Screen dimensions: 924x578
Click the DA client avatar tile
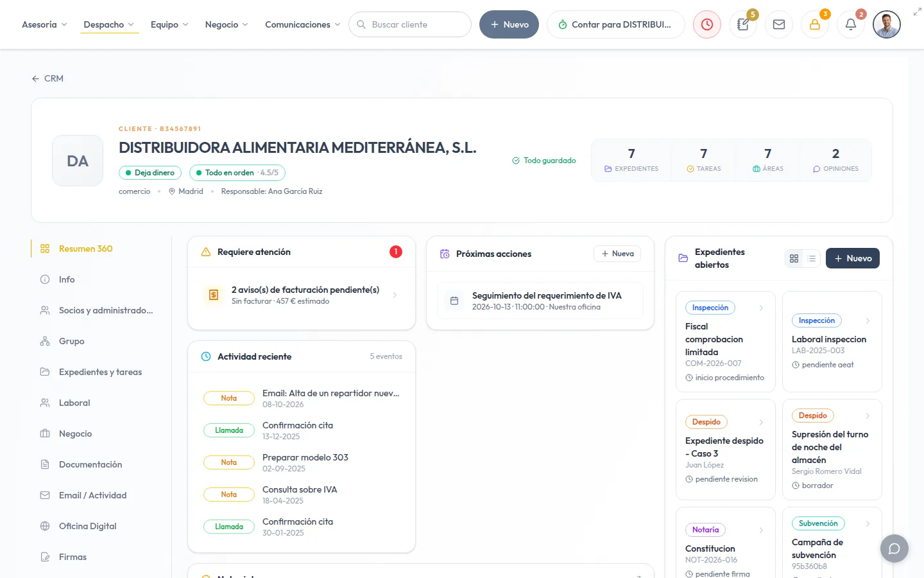pos(78,161)
